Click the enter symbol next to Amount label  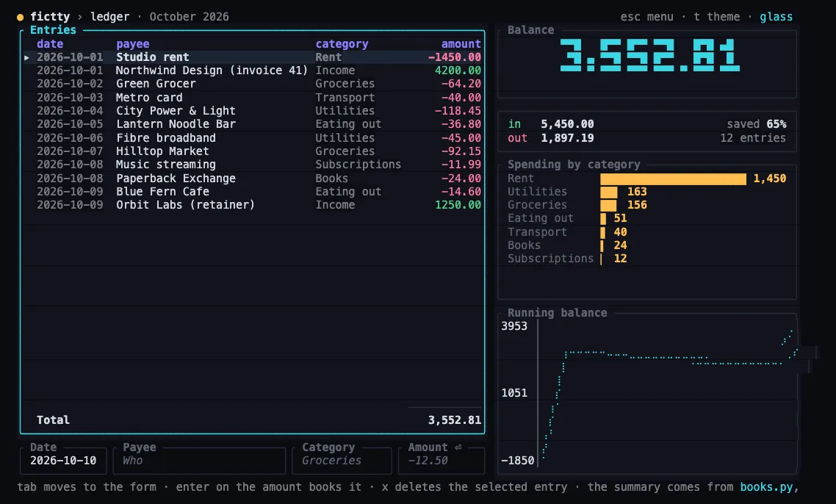coord(458,447)
